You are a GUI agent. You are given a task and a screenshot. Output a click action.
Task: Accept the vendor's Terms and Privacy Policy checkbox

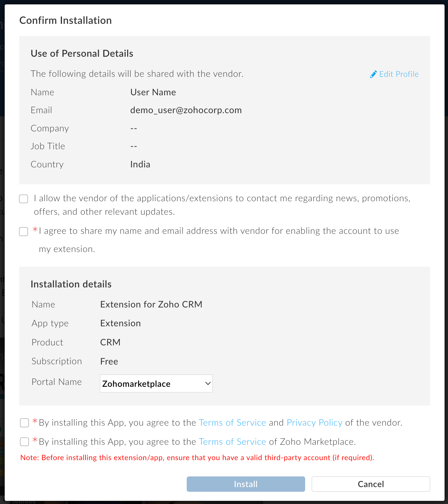24,423
